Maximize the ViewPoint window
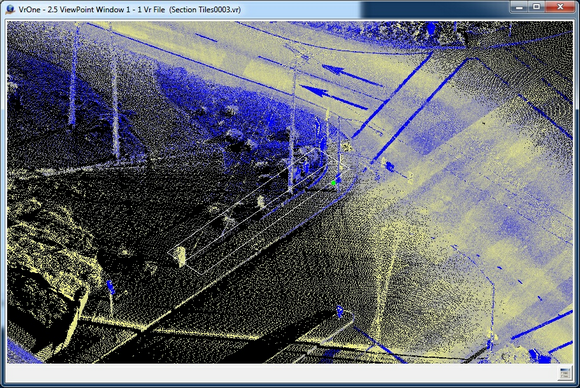The image size is (580, 388). [x=537, y=7]
